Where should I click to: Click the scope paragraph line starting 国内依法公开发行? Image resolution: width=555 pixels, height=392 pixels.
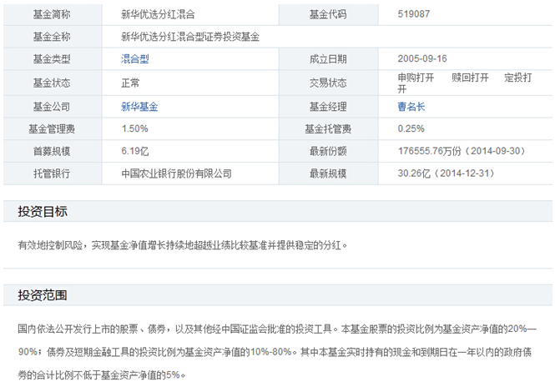(x=277, y=329)
